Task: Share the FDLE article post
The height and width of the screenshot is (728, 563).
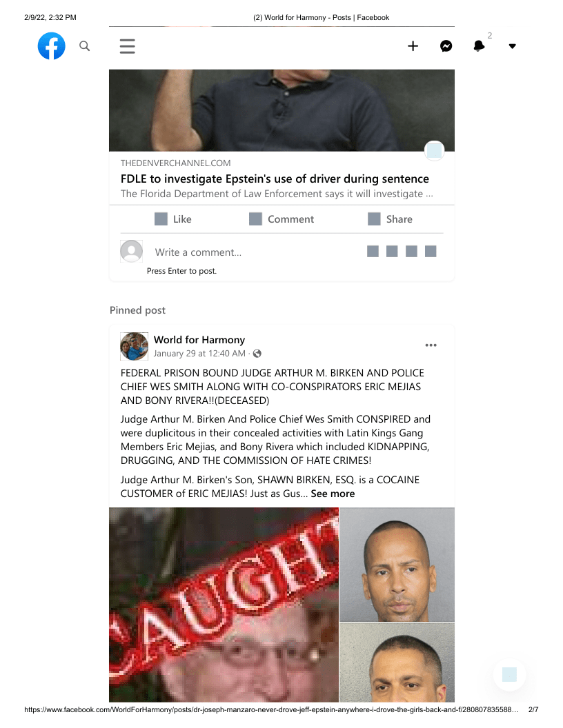Action: 391,219
